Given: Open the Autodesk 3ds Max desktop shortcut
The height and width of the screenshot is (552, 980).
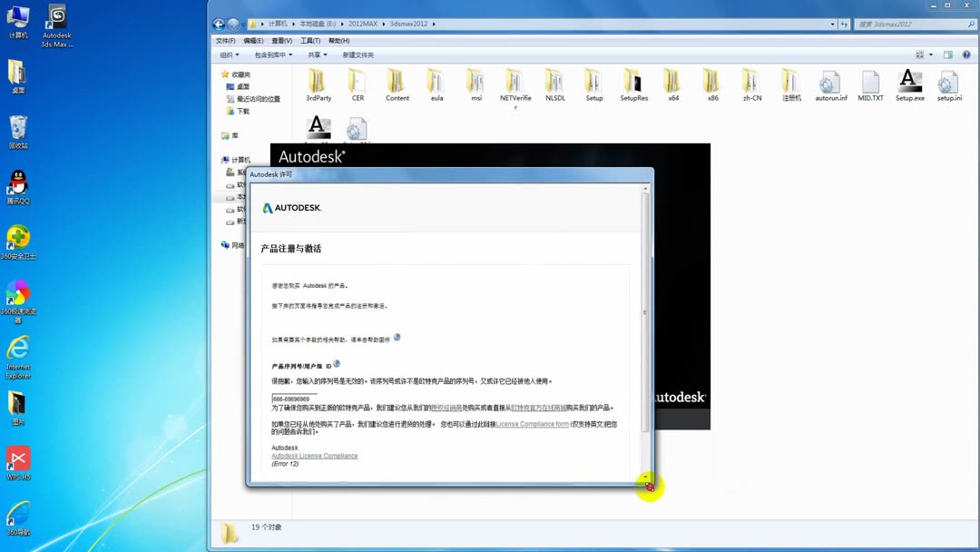Looking at the screenshot, I should click(x=56, y=18).
